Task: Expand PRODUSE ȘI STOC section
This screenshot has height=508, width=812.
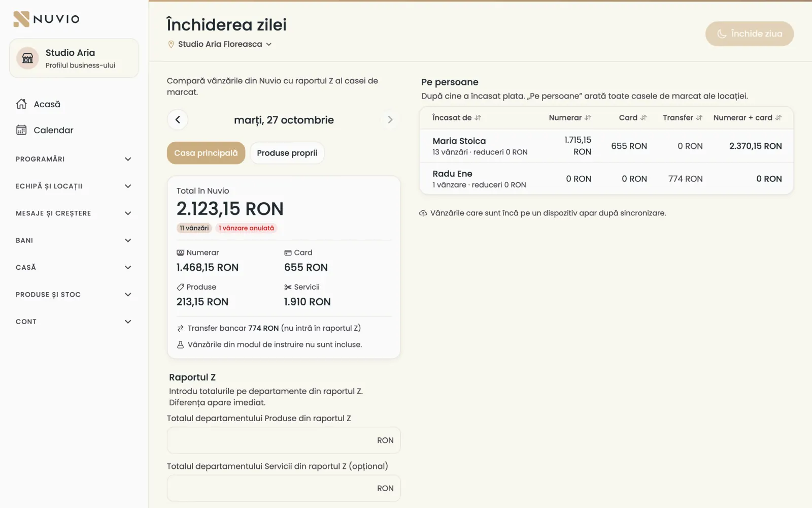Action: point(74,295)
